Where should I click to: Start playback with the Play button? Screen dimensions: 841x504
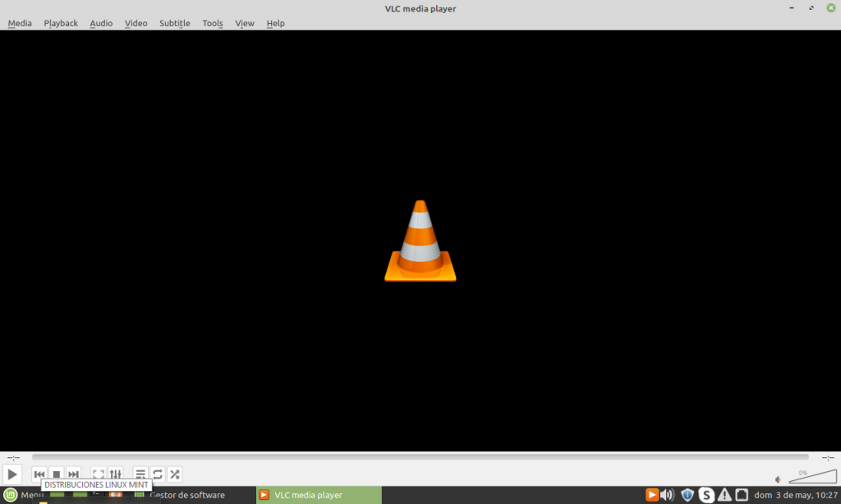(x=11, y=474)
